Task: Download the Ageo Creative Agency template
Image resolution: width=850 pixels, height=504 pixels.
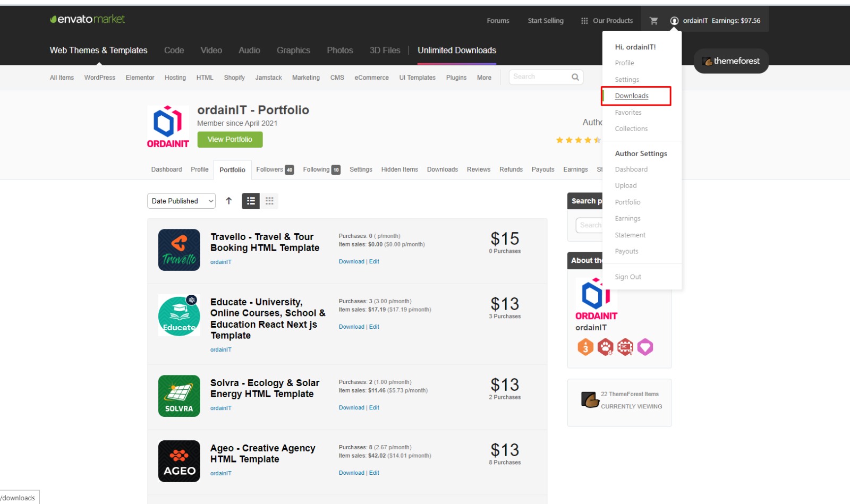Action: coord(351,473)
